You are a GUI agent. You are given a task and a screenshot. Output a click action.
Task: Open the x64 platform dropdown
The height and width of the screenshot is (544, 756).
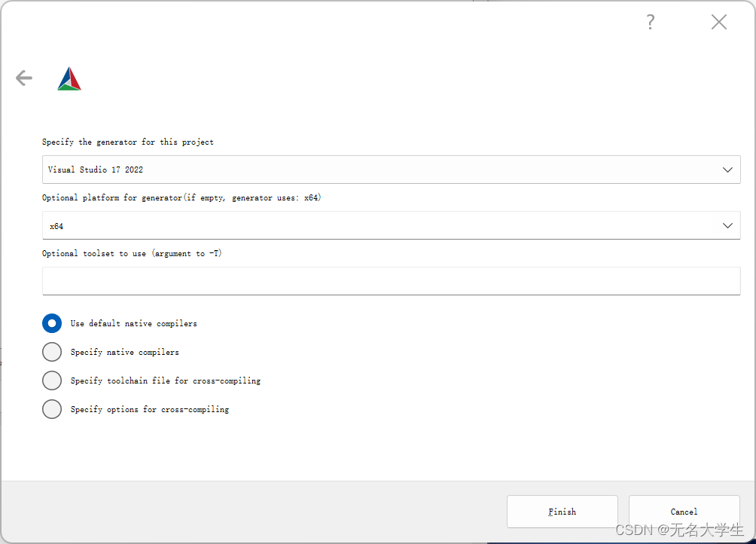[391, 225]
